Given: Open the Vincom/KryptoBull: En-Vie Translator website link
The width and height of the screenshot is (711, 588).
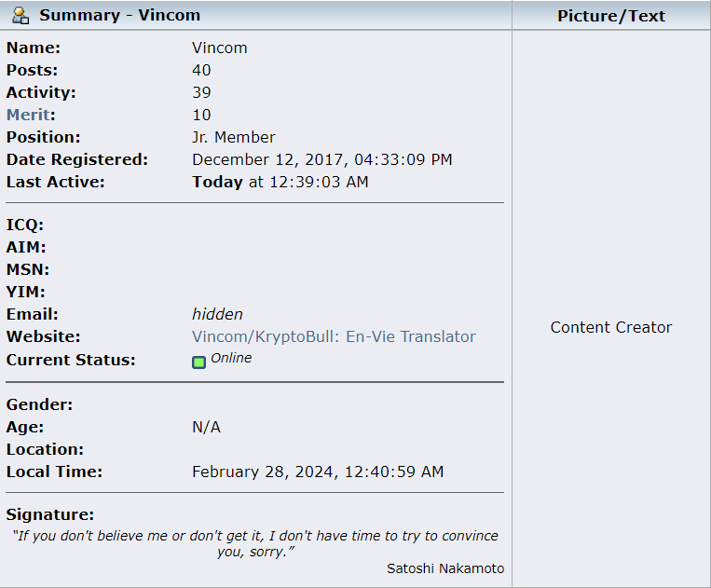Looking at the screenshot, I should (334, 336).
